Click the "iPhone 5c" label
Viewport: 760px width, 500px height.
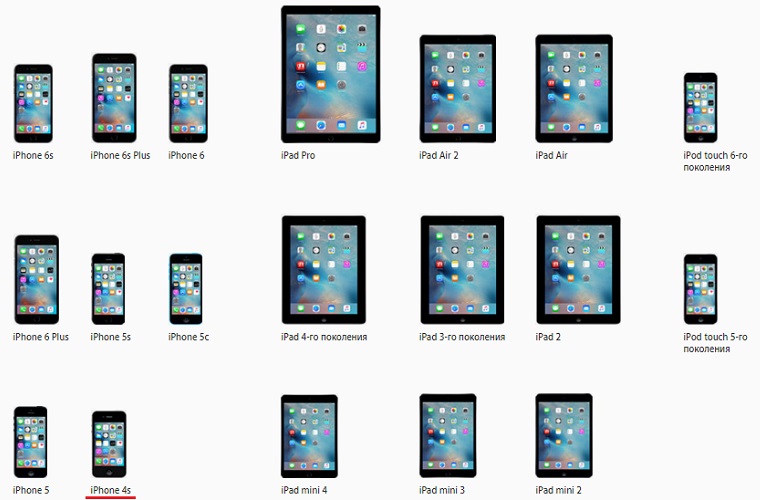tap(189, 337)
